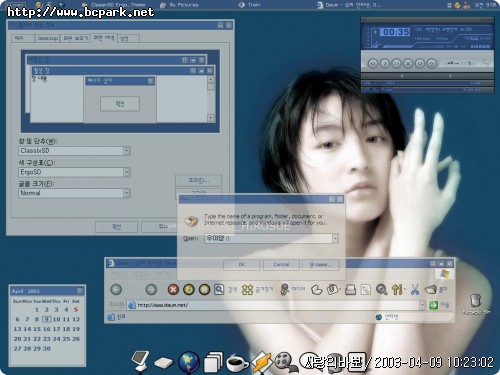This screenshot has width=500, height=375.
Task: Open the Media icon in browser toolbar
Action: [284, 289]
